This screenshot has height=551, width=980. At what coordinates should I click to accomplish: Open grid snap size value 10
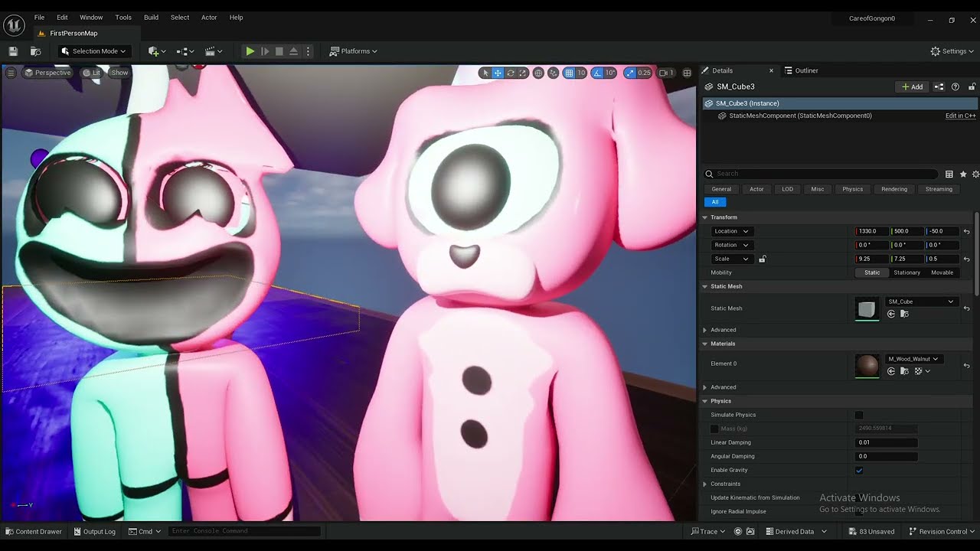coord(581,73)
